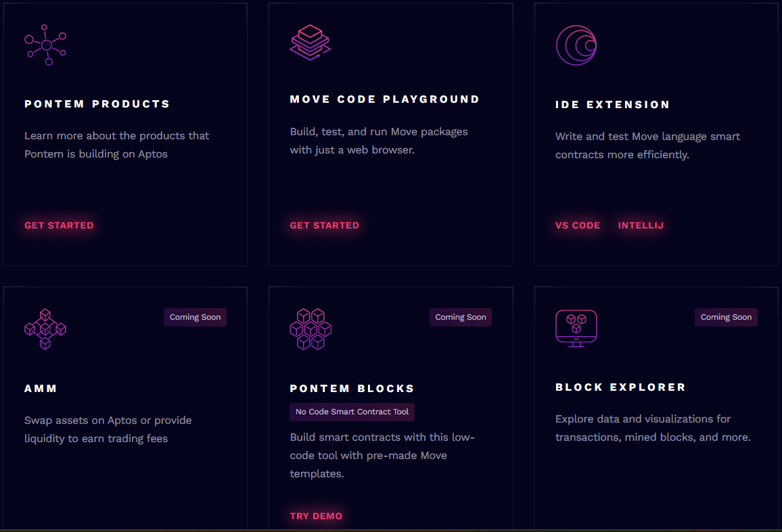Click the Coming Soon badge on AMM card

pos(195,317)
